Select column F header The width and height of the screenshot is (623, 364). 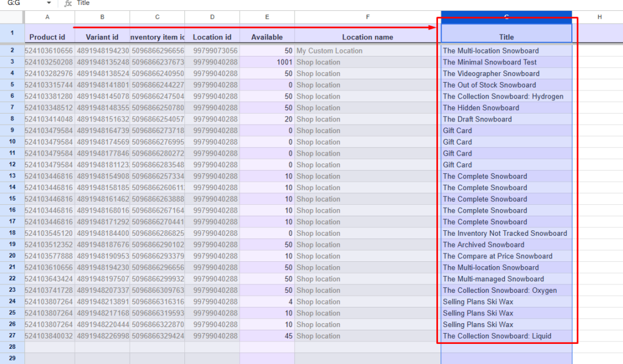click(368, 17)
